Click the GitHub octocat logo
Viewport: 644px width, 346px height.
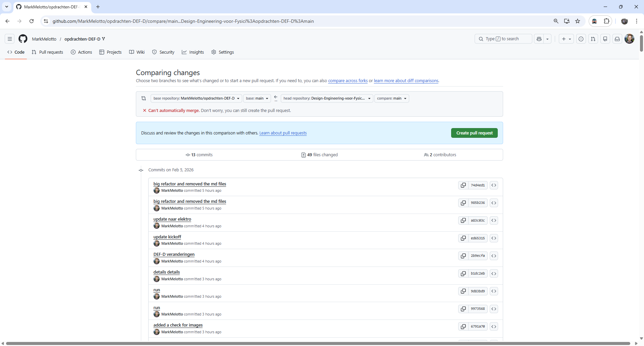click(22, 39)
